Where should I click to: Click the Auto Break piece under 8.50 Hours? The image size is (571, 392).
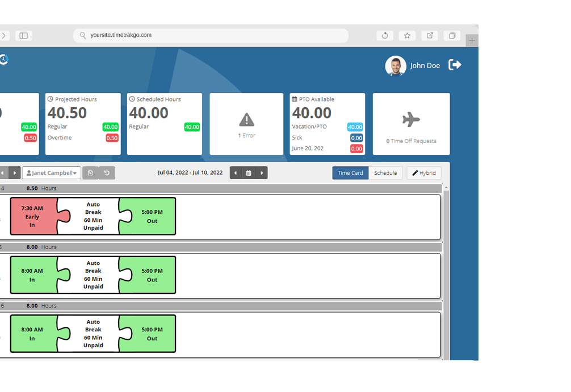(x=93, y=216)
